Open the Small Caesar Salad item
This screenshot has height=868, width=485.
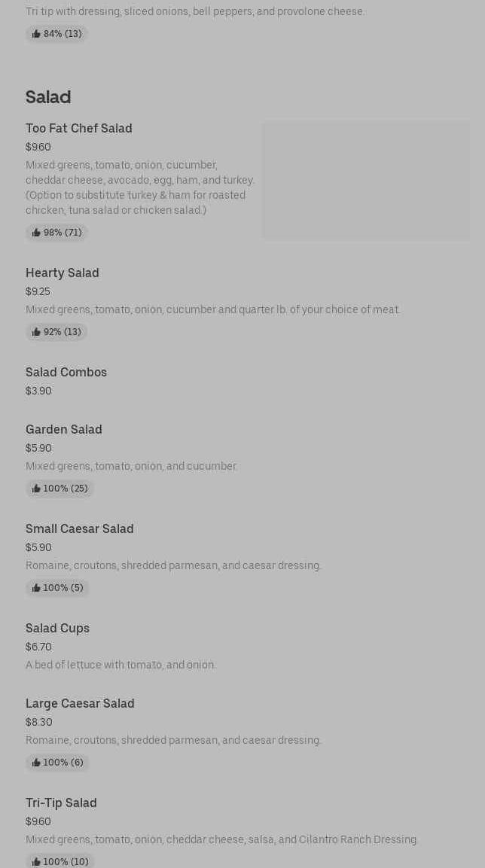click(x=80, y=529)
